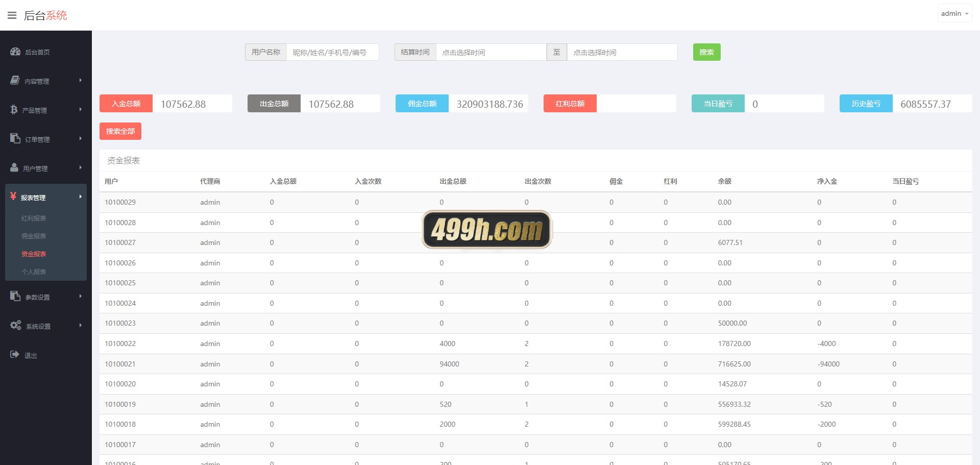
Task: Click the user icon beside 用户管理
Action: click(14, 168)
